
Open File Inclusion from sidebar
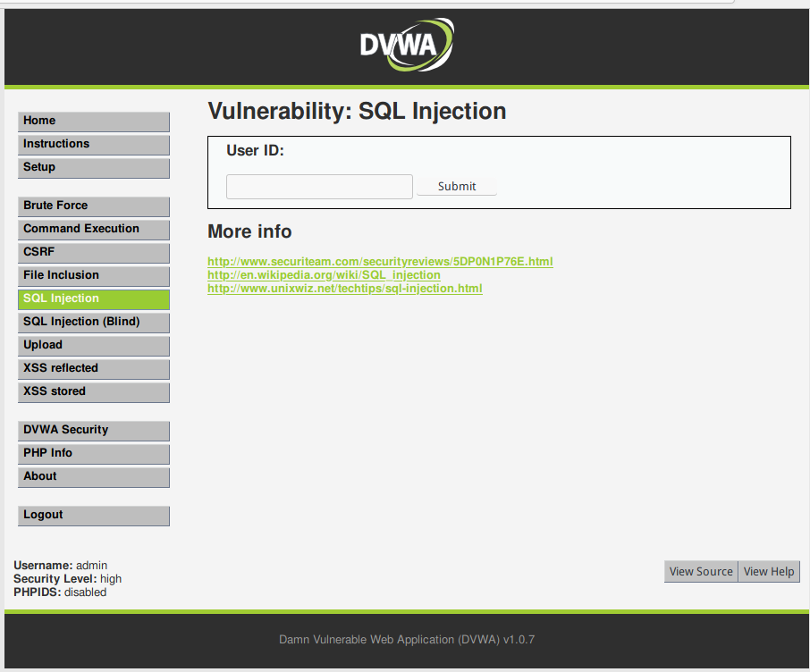pos(93,276)
